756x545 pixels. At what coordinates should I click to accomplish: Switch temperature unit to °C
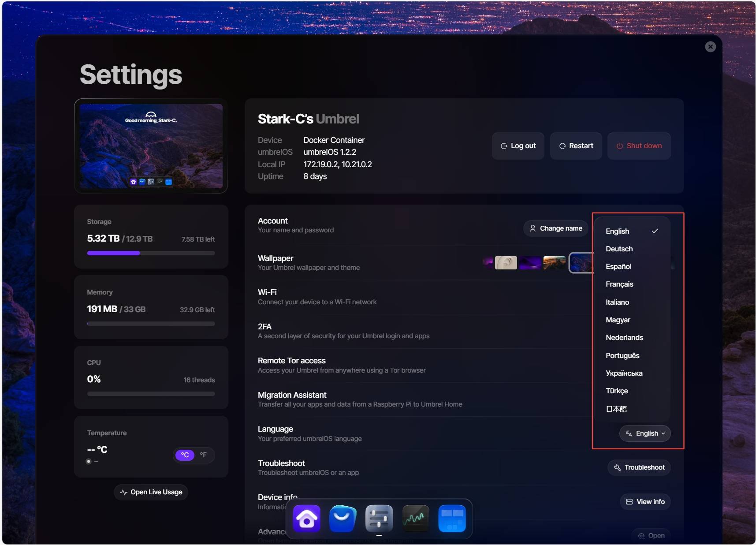[185, 455]
